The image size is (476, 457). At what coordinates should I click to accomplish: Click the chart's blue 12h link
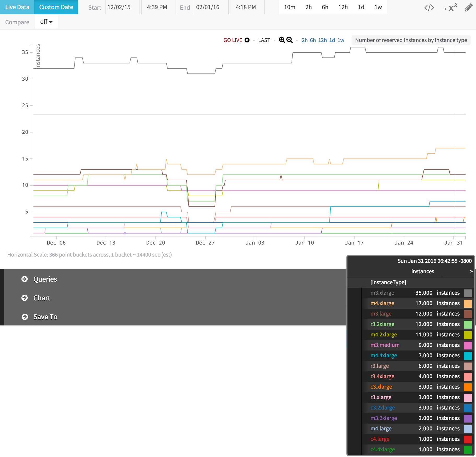[322, 40]
